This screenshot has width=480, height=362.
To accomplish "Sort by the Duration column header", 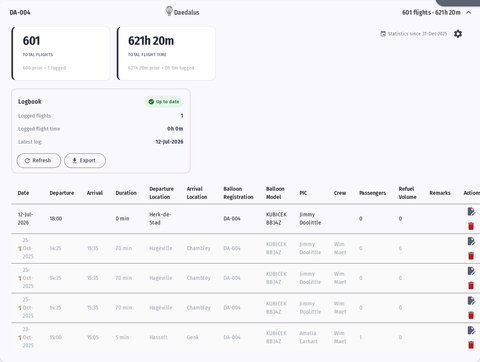I will tap(126, 193).
